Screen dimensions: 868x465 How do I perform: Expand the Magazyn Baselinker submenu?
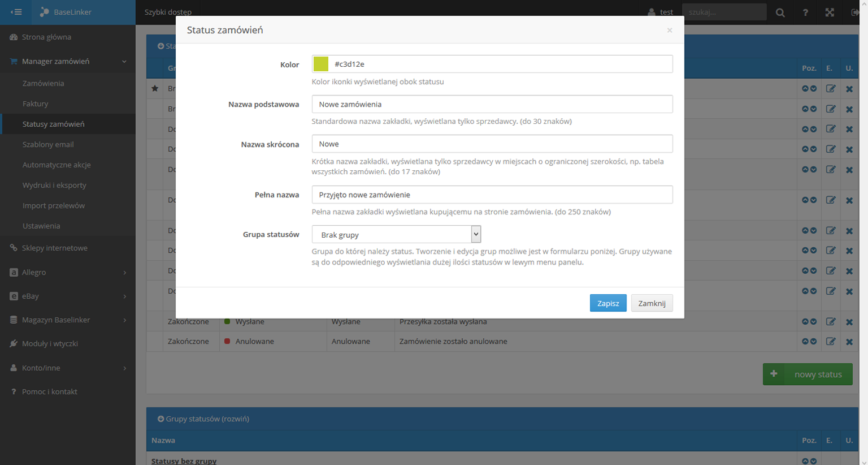(x=68, y=320)
